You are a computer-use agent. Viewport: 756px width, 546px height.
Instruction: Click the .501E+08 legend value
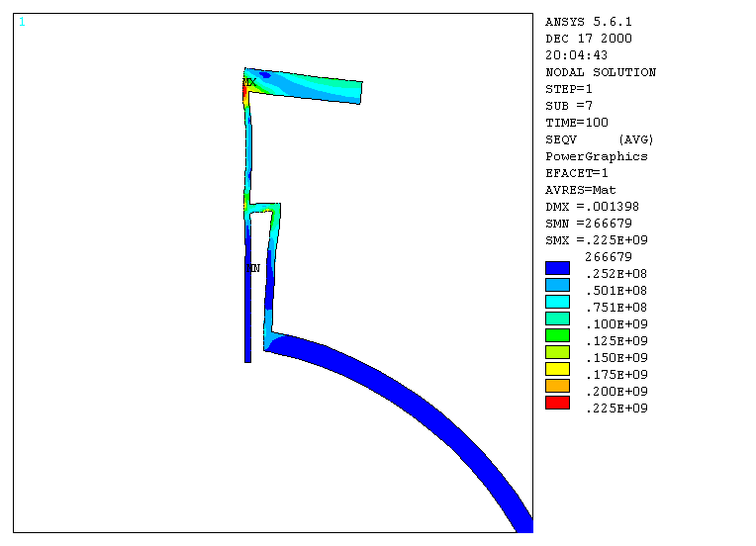click(616, 291)
